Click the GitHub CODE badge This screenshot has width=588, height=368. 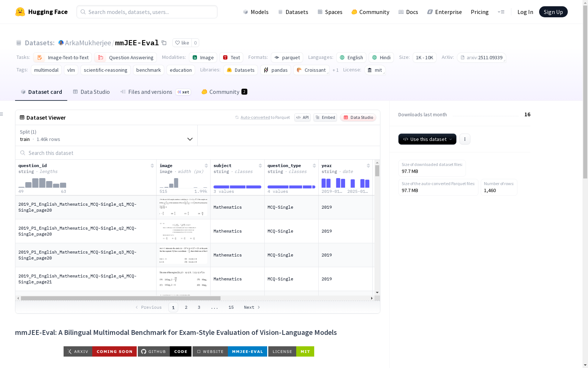[165, 351]
